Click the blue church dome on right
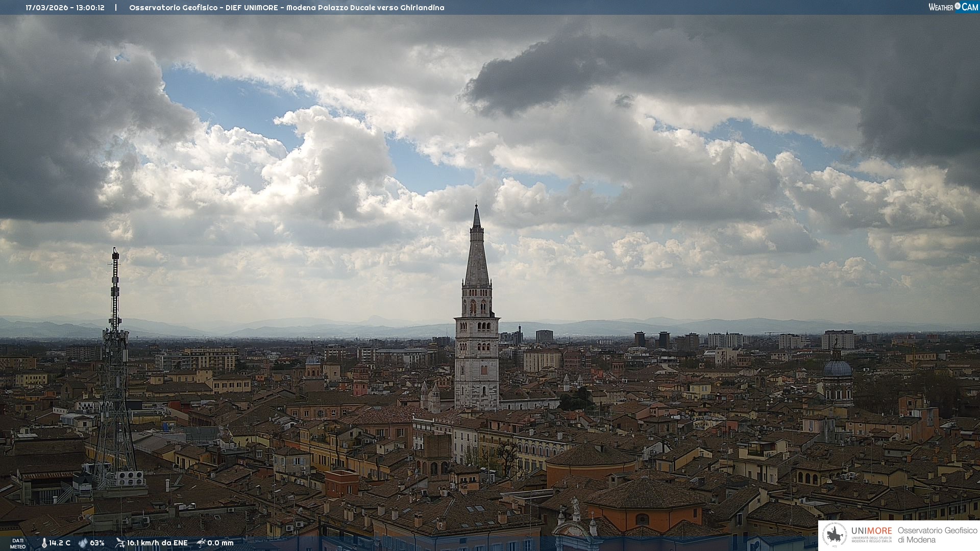980x551 pixels. pos(838,368)
